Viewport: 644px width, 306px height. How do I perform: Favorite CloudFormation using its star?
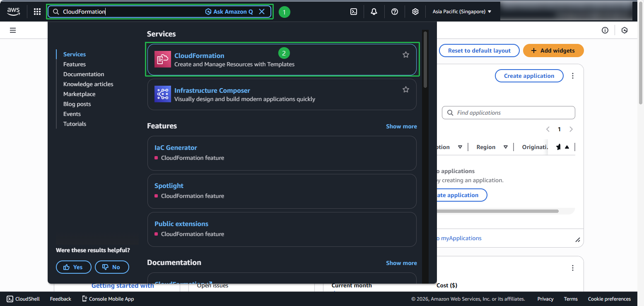405,54
